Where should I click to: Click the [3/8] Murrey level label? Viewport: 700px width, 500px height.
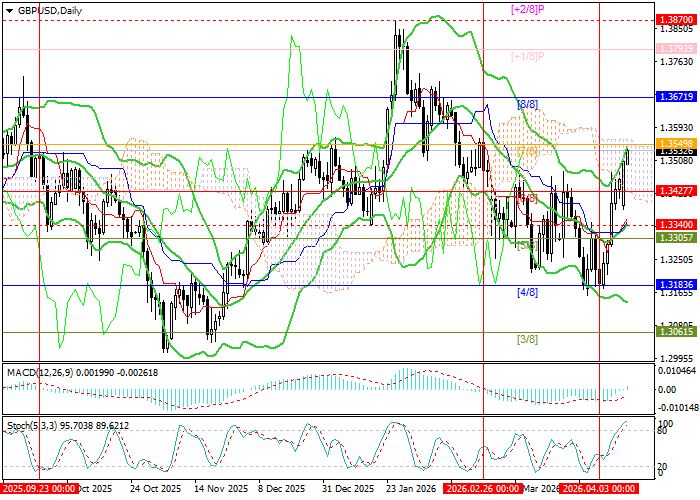pos(527,340)
